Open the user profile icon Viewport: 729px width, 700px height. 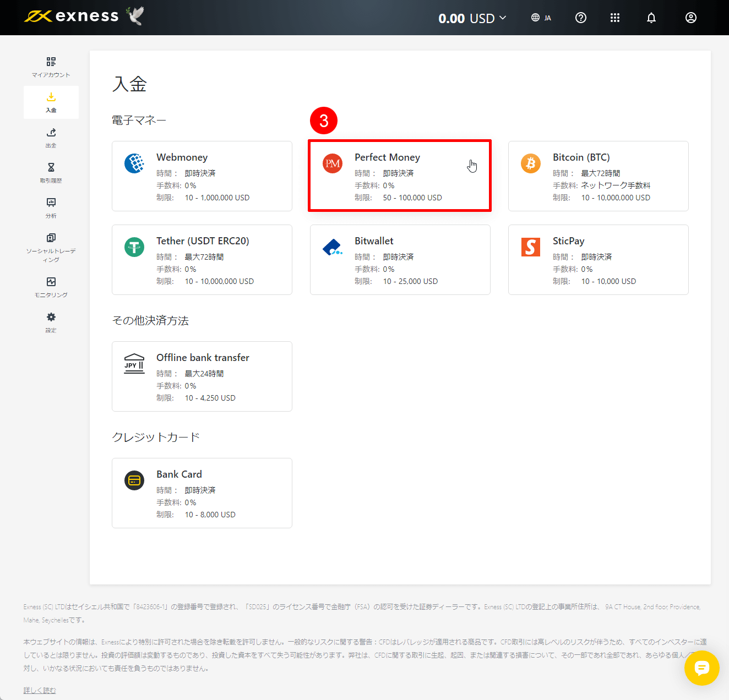click(x=690, y=18)
